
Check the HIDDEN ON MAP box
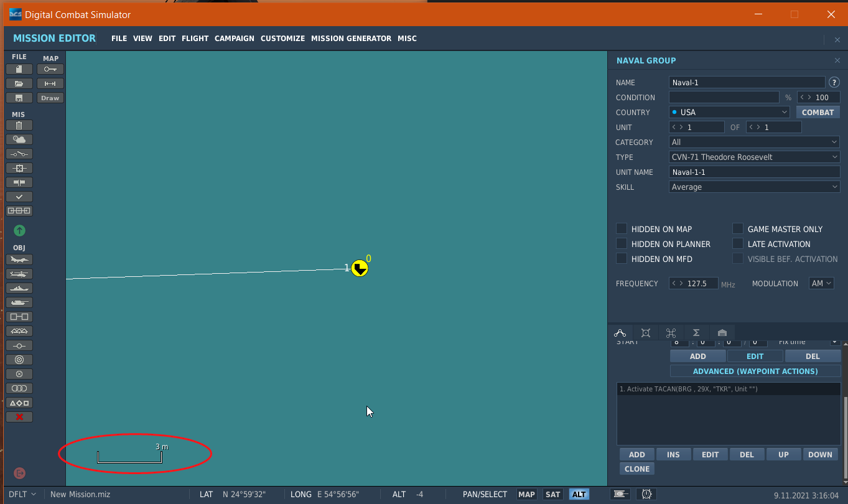tap(622, 228)
